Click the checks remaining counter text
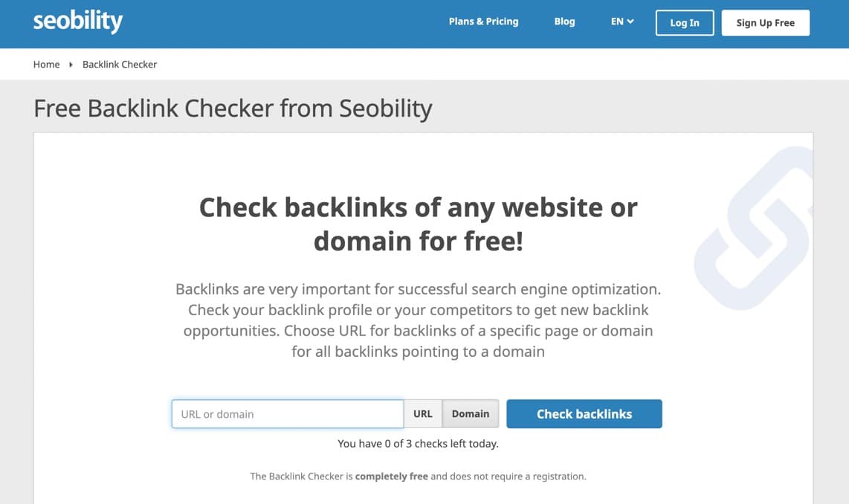849x504 pixels. tap(418, 443)
